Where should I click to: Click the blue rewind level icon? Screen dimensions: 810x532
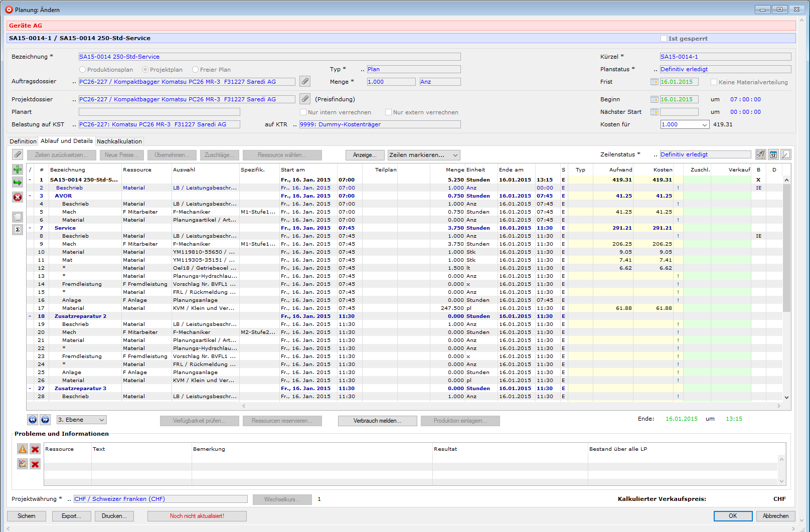tap(33, 420)
